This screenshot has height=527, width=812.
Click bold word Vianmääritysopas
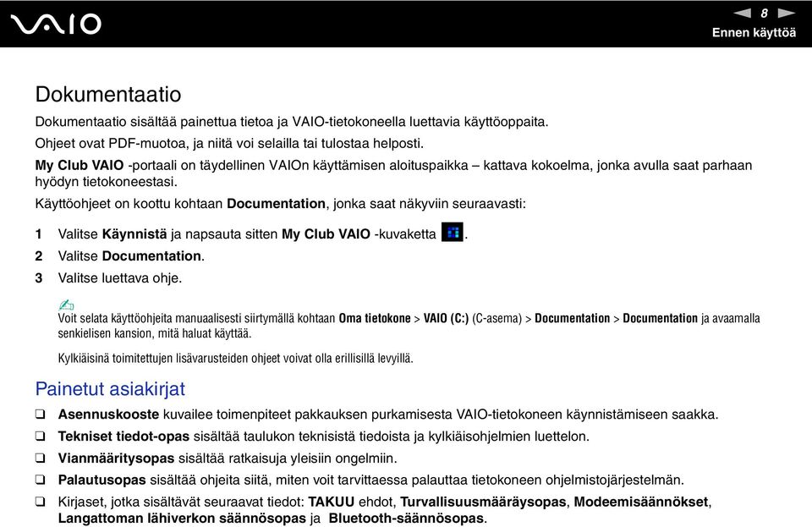tap(116, 458)
